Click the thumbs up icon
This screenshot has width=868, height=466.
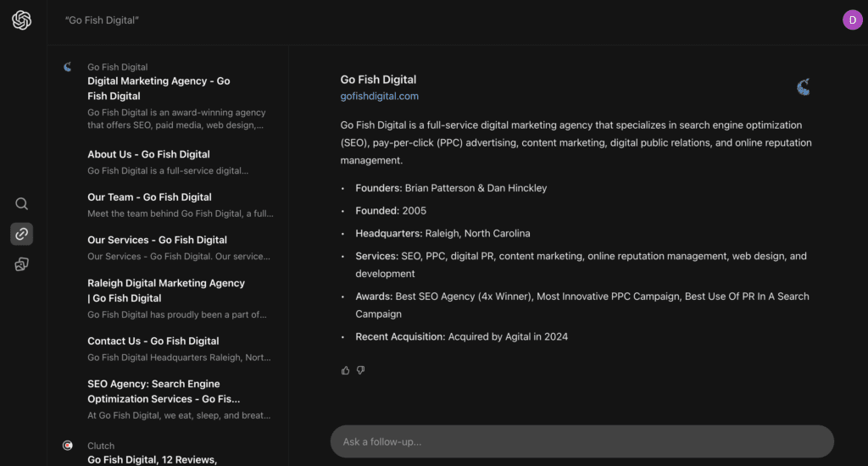point(346,370)
